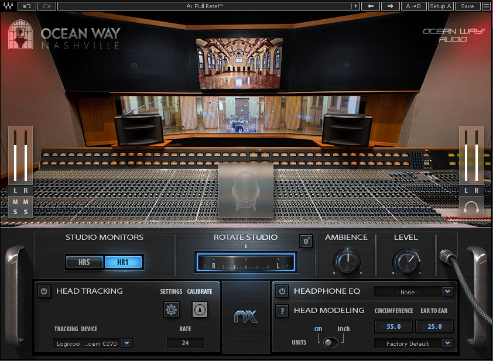Click the Ear to Ear value field

[434, 326]
